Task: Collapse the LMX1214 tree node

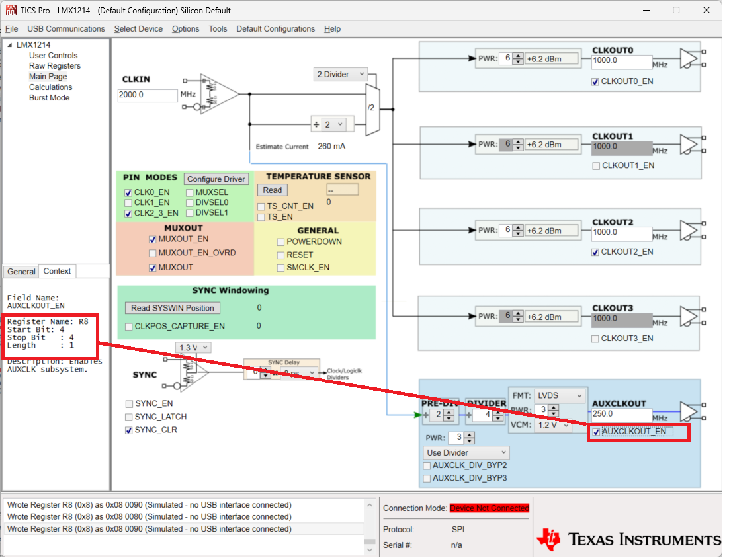Action: (10, 45)
